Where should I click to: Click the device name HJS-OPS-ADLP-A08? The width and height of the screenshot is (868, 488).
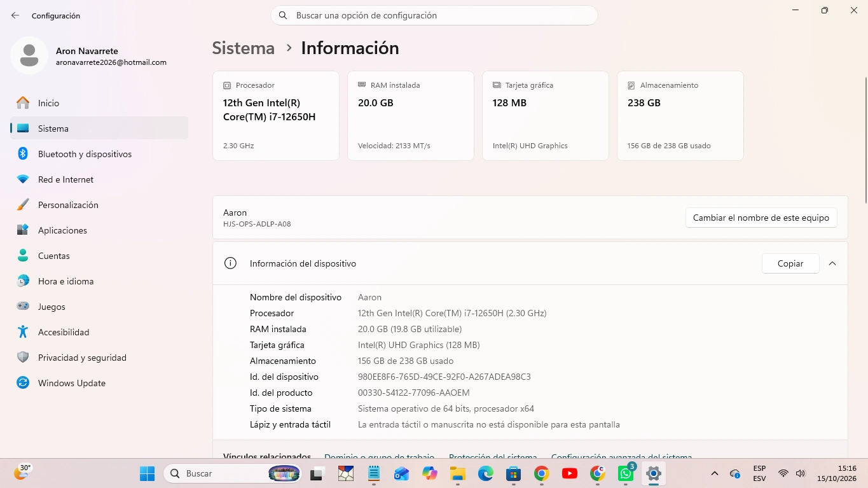257,224
